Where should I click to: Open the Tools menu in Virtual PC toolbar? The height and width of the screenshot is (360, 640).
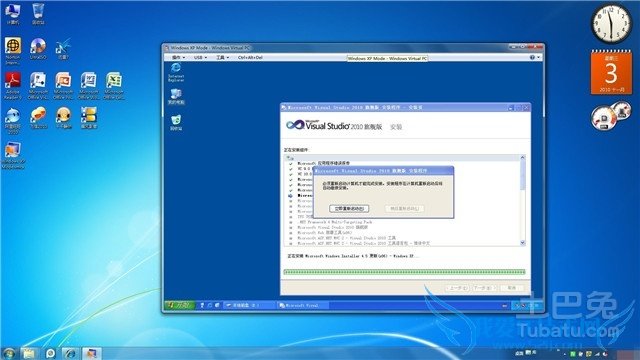tap(222, 58)
